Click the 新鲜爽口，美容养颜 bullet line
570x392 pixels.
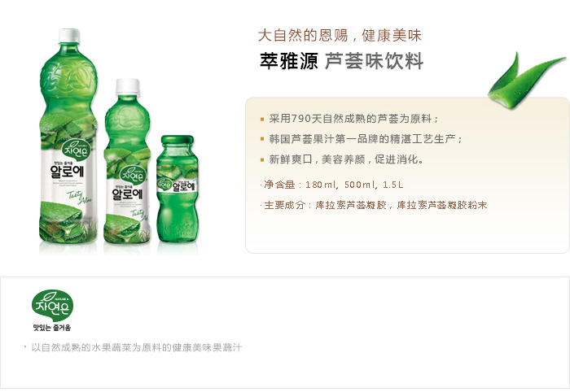[346, 159]
